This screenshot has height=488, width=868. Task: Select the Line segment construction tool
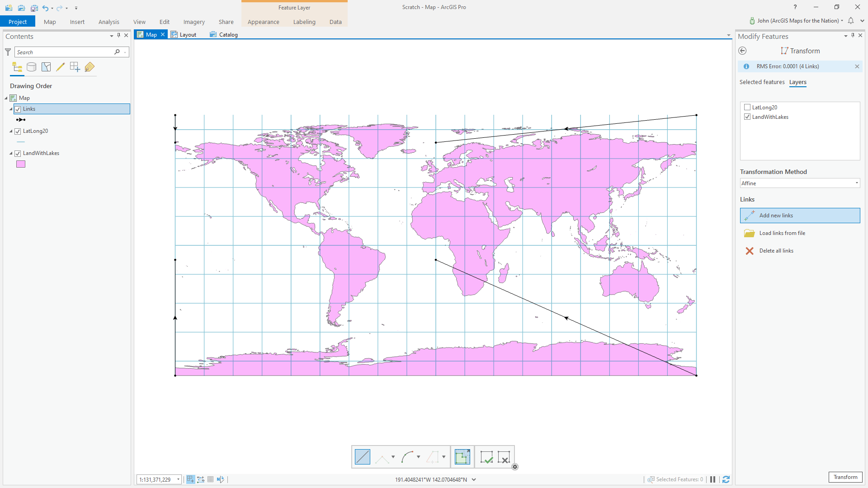[363, 457]
